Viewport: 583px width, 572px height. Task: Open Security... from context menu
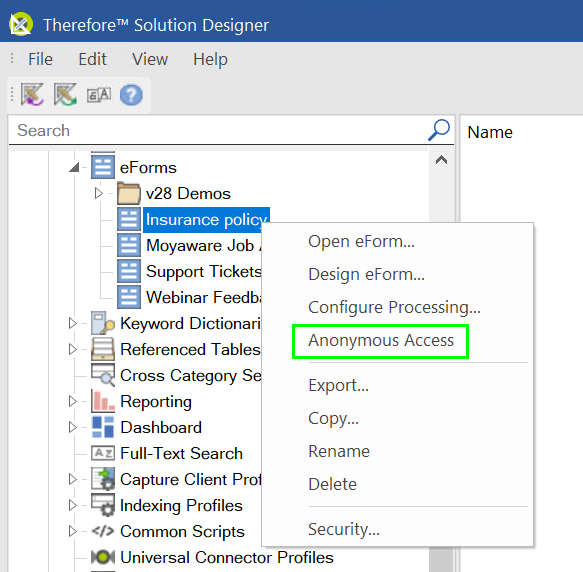(344, 529)
